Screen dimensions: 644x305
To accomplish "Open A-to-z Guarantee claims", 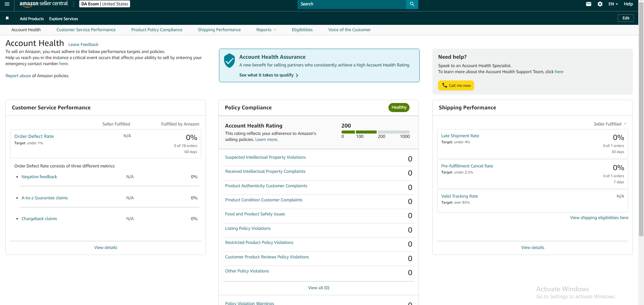I will [45, 198].
